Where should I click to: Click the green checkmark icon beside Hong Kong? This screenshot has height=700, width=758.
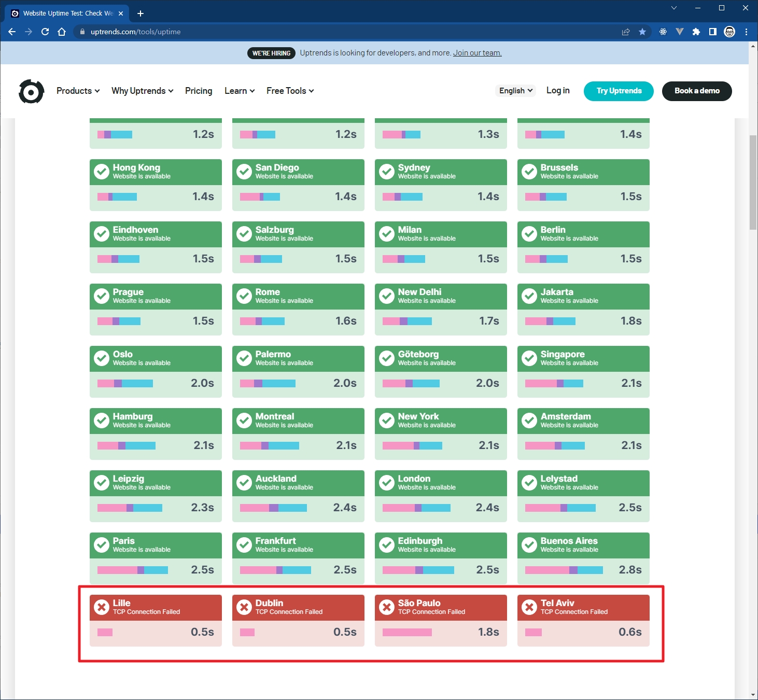[102, 171]
